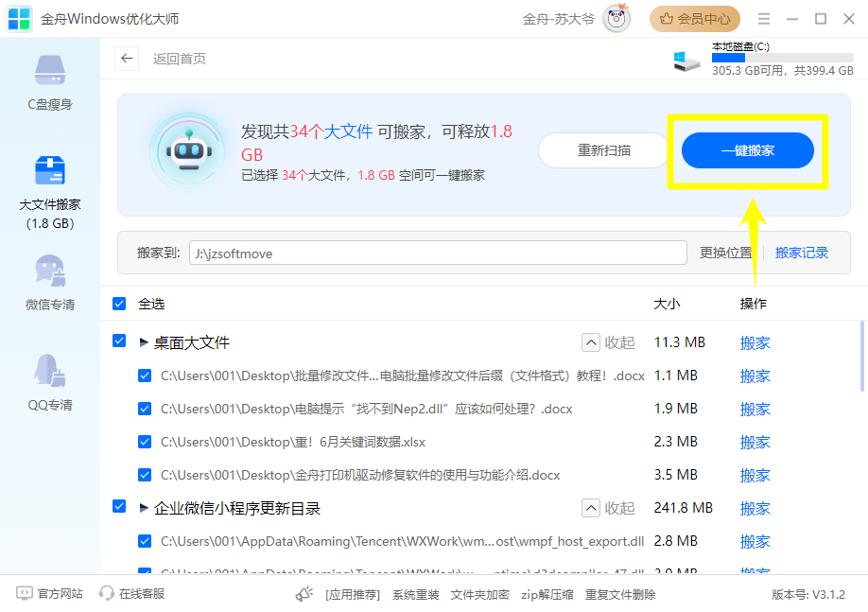Toggle the triangle beside 企业微信小程序更新目录
Screen dimensions: 868x612
coord(144,508)
